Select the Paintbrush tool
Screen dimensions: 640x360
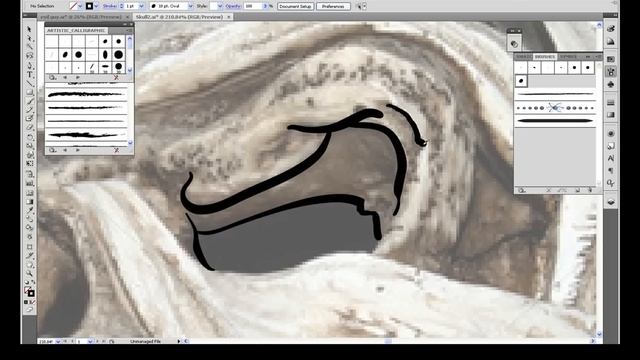tap(29, 102)
